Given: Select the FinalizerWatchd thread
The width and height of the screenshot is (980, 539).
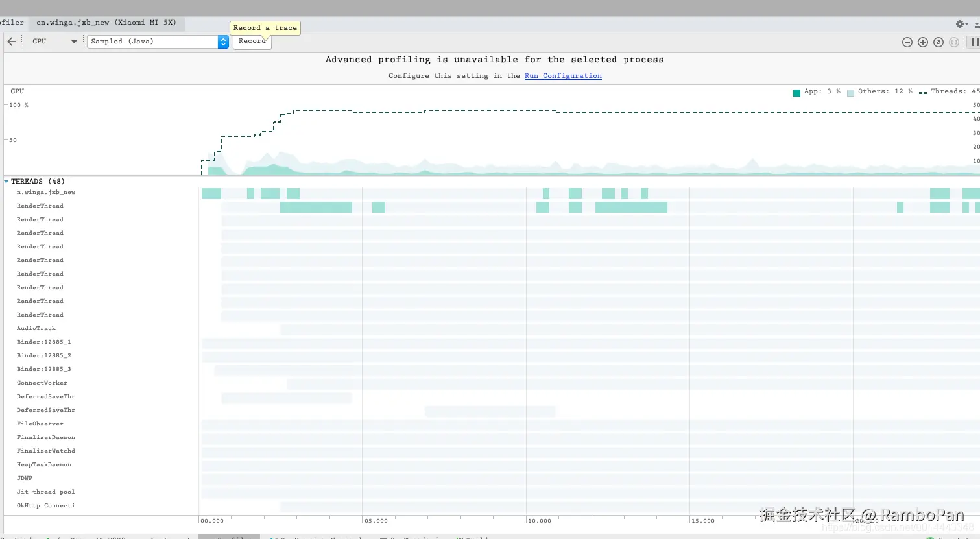Looking at the screenshot, I should coord(46,451).
